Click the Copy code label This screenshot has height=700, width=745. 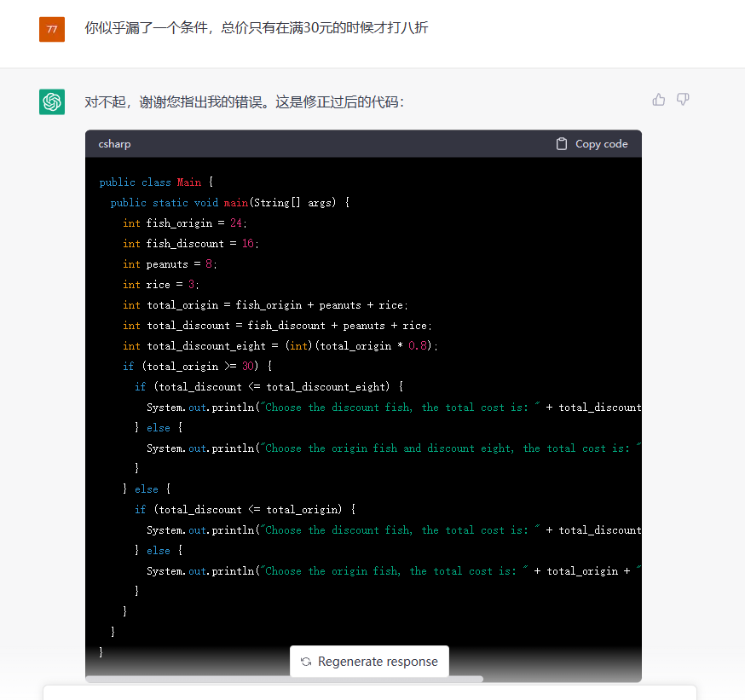pos(602,144)
